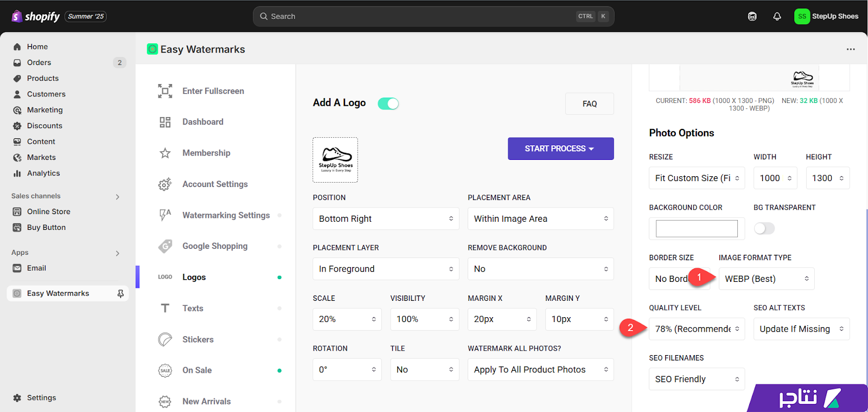This screenshot has width=868, height=412.
Task: Open the Sidekick assistant icon
Action: point(752,16)
